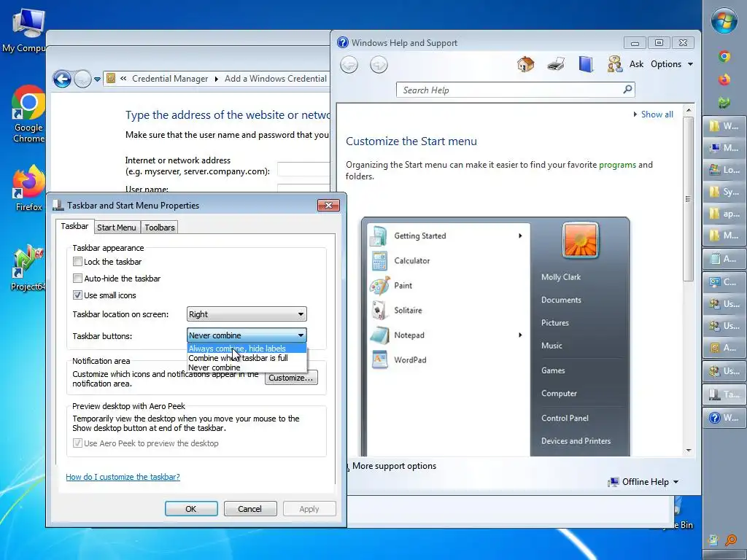Click the flag icon in system tray
This screenshot has width=747, height=560.
713,540
